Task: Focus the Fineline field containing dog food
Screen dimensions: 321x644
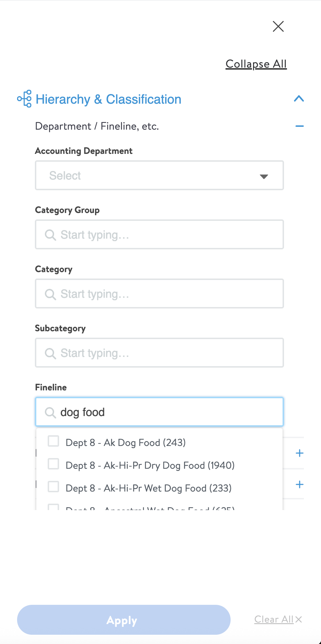Action: 159,412
